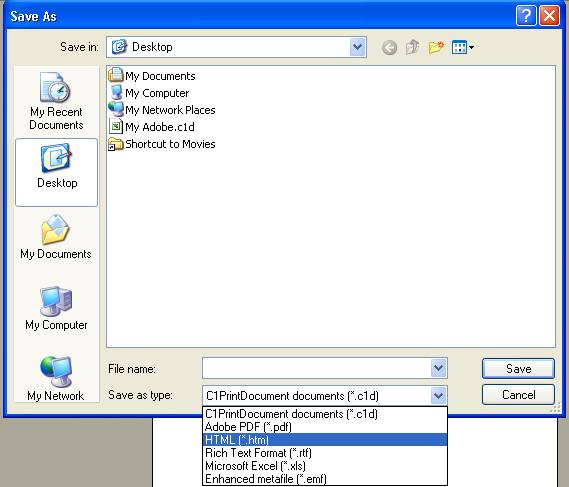Open My Network in the places bar

[56, 378]
